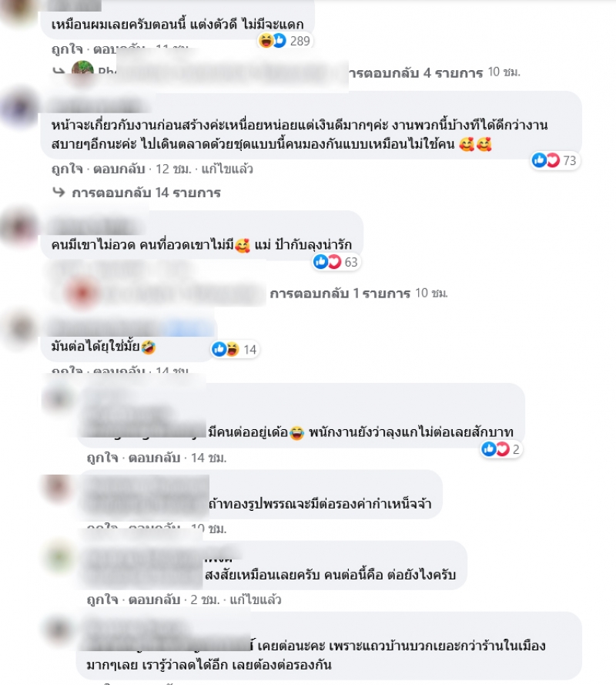Click ถูกใจ under the 2 ชม. comment
Viewport: 616px width, 685px height.
click(102, 599)
